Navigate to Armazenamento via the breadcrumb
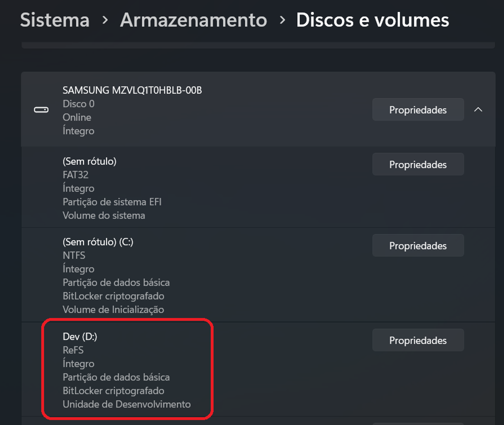504x425 pixels. (193, 20)
